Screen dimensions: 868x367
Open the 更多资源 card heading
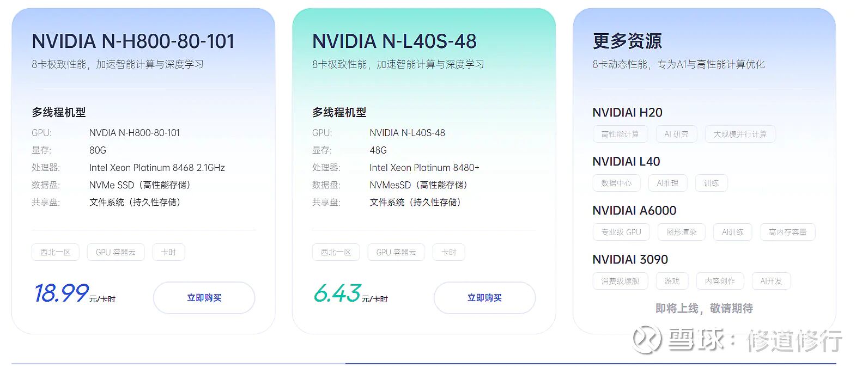(627, 41)
